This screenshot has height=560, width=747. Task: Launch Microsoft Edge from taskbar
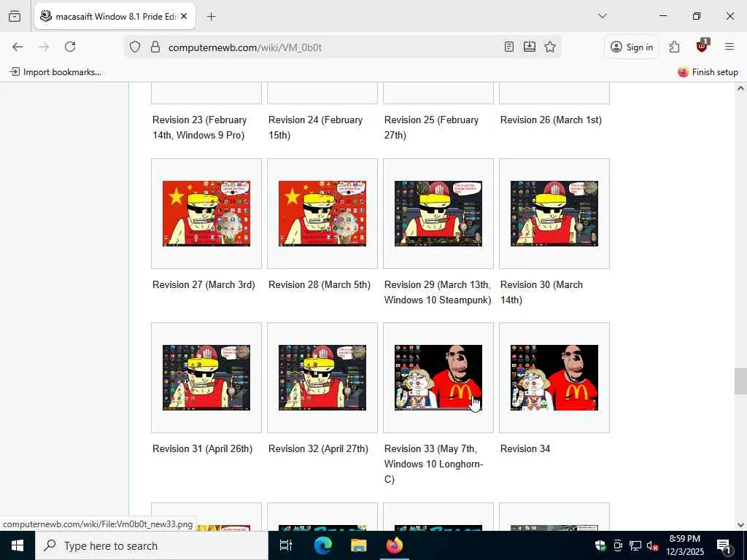click(322, 545)
